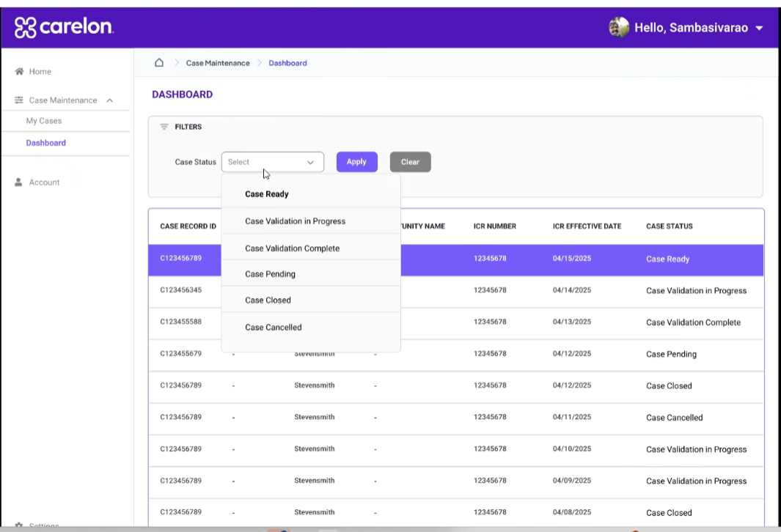Open My Cases in the sidebar
The image size is (781, 532).
click(x=44, y=121)
